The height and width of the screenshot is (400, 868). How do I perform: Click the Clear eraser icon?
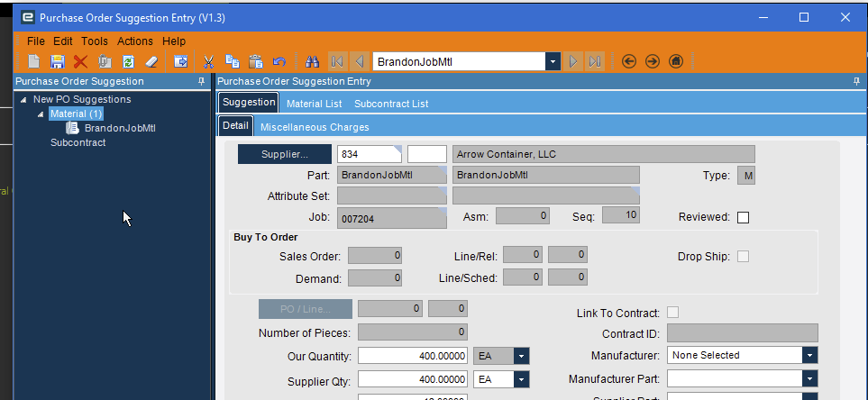151,61
